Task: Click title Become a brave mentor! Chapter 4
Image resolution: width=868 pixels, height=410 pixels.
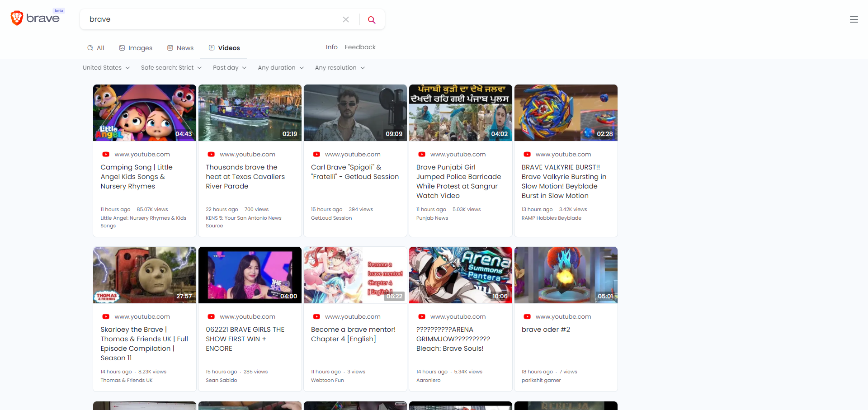Action: (353, 334)
